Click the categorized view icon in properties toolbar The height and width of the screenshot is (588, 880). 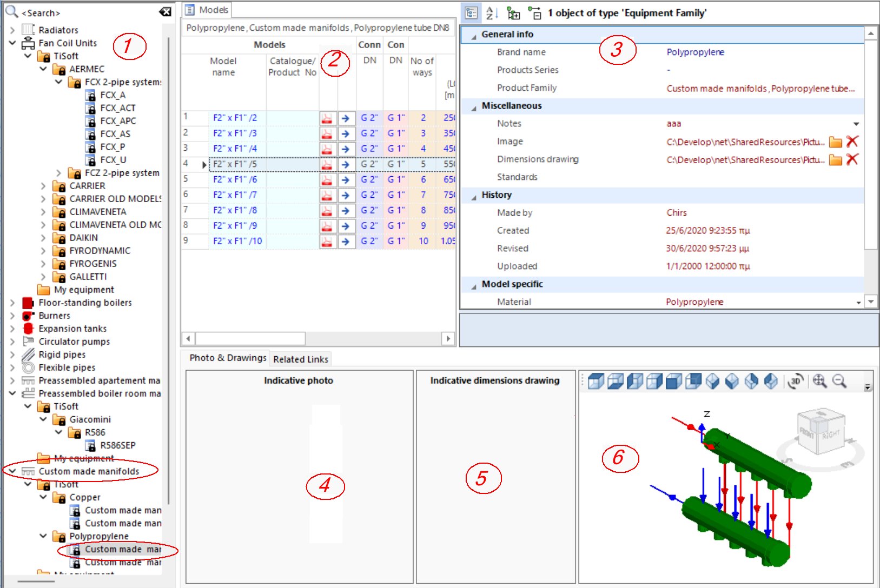coord(470,12)
